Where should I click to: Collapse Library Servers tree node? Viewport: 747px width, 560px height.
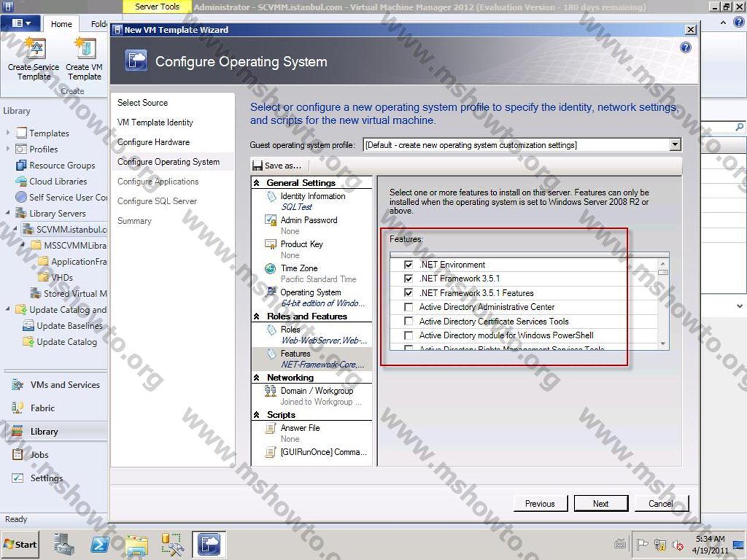8,213
